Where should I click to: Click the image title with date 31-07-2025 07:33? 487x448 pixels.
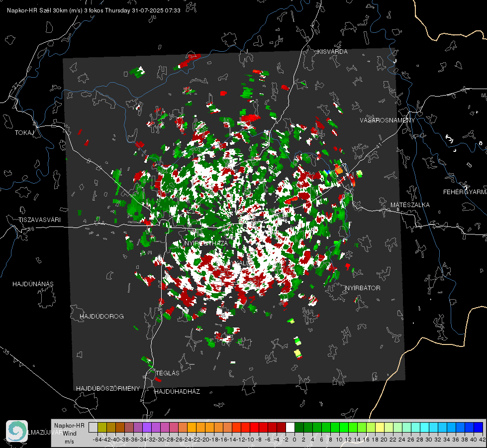[x=94, y=10]
